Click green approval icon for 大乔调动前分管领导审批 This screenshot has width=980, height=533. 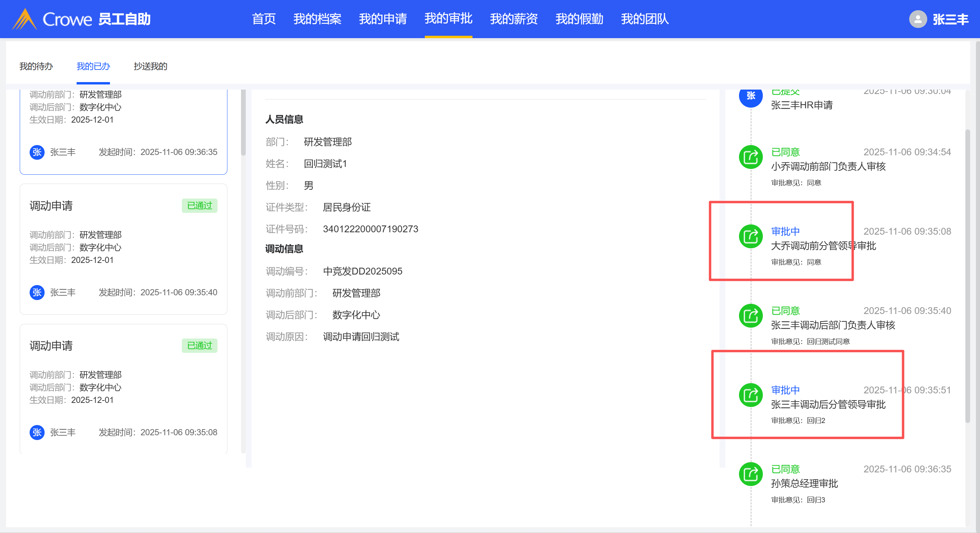[x=750, y=236]
